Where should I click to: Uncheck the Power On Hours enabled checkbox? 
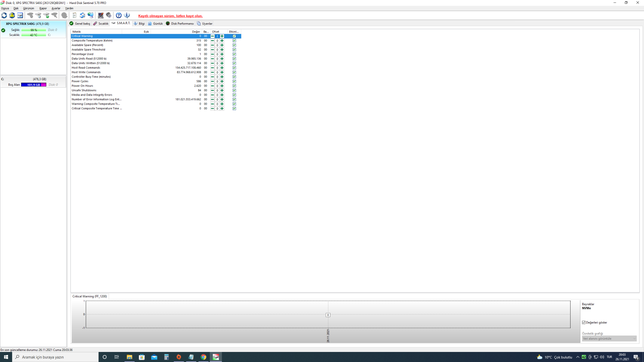(234, 86)
